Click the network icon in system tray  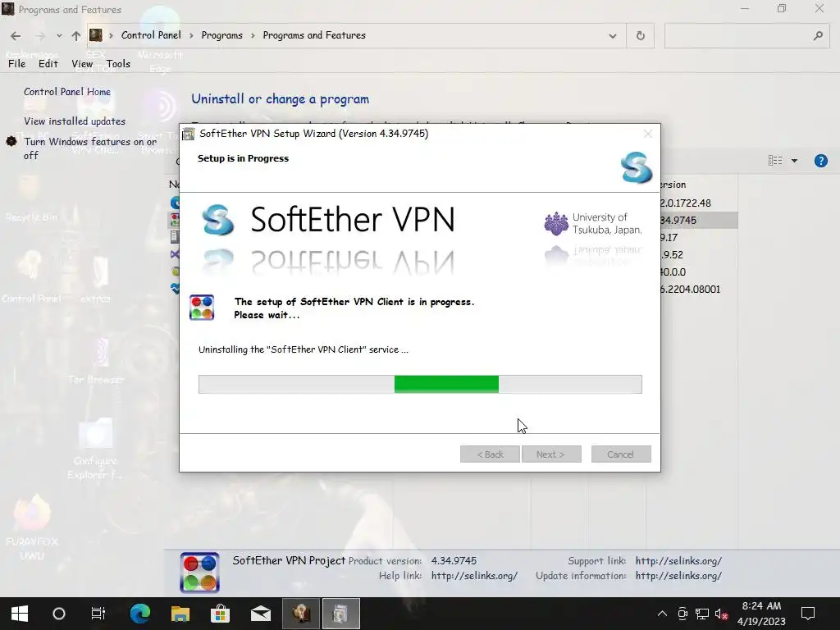702,614
